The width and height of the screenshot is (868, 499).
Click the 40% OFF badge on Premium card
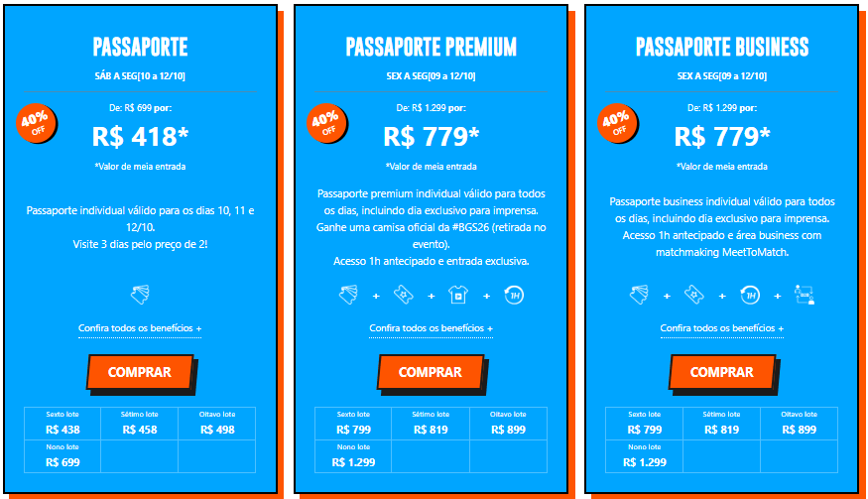pyautogui.click(x=327, y=123)
